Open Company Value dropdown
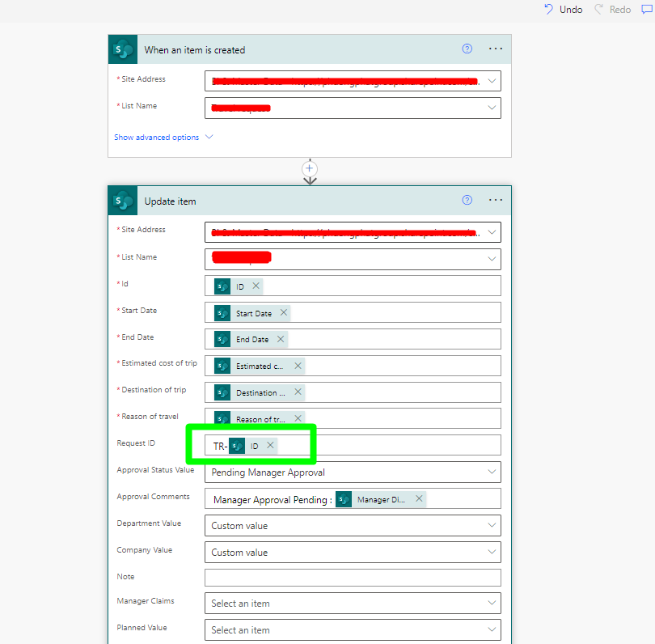Screen dimensions: 655x644 pyautogui.click(x=353, y=552)
